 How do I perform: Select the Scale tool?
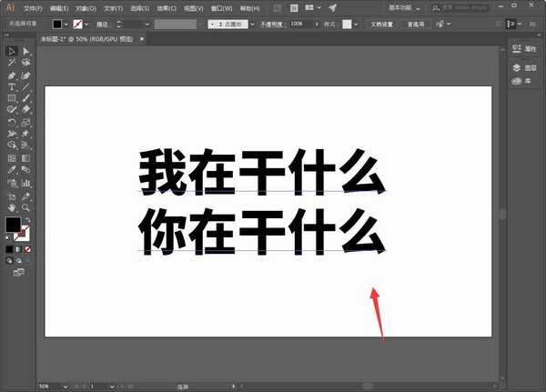(25, 123)
